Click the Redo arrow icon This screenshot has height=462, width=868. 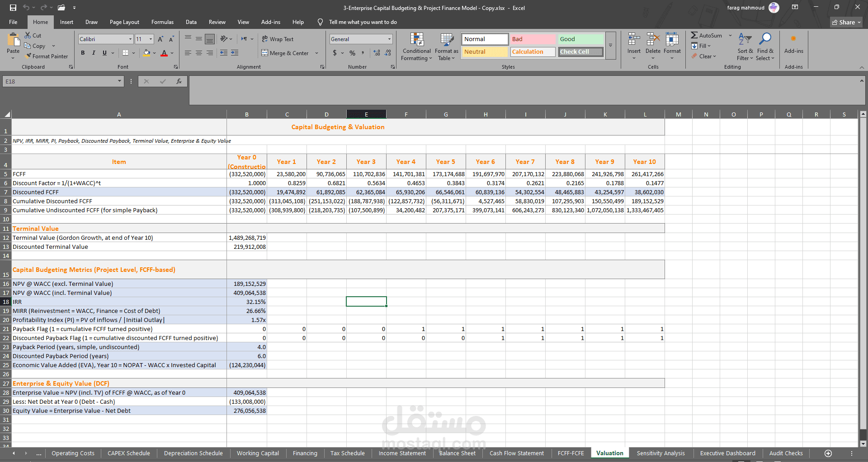click(43, 8)
